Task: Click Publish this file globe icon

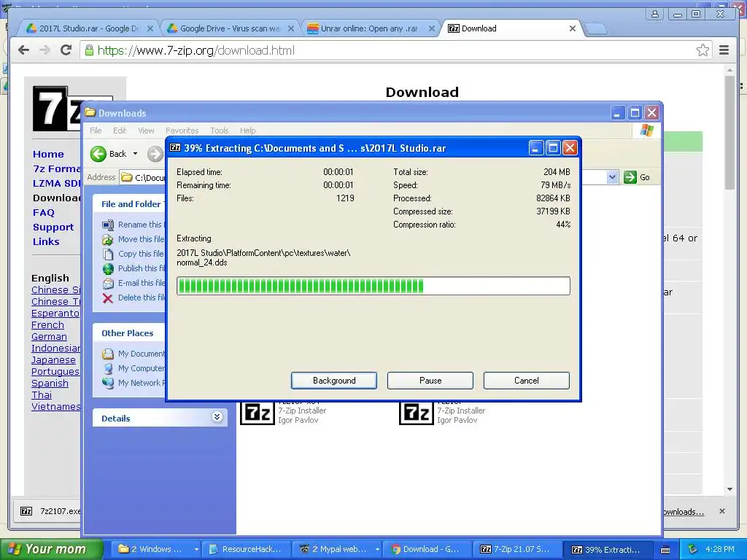Action: click(108, 268)
